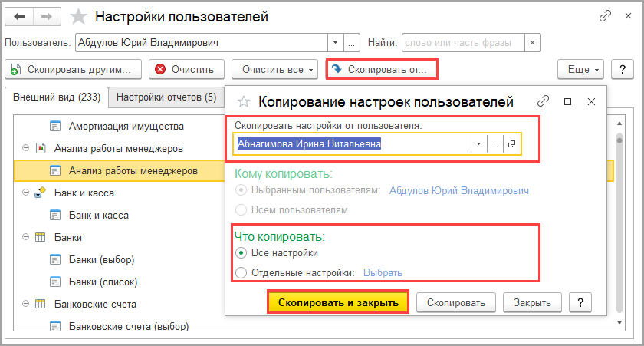This screenshot has height=346, width=644.
Task: Open source user dropdown arrow in dialog
Action: pos(479,143)
